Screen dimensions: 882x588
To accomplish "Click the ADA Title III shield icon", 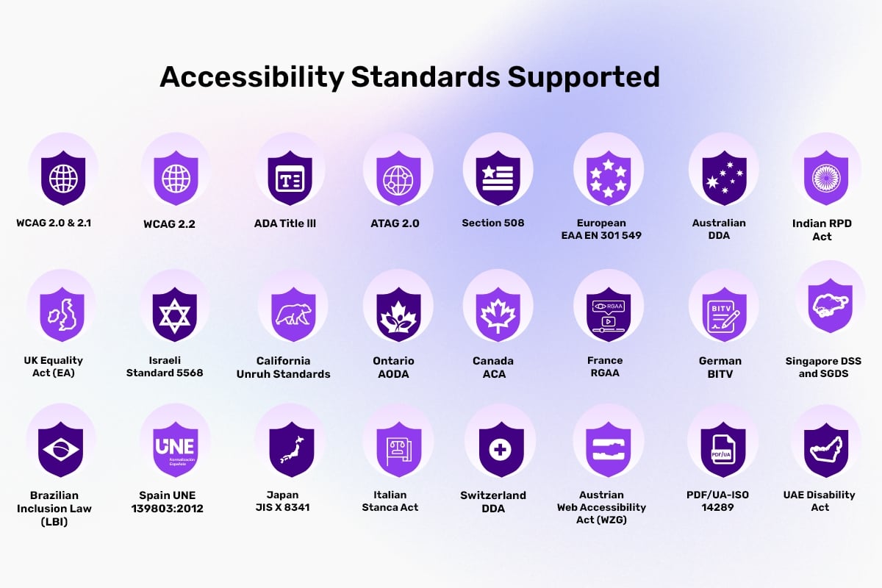I will [290, 178].
